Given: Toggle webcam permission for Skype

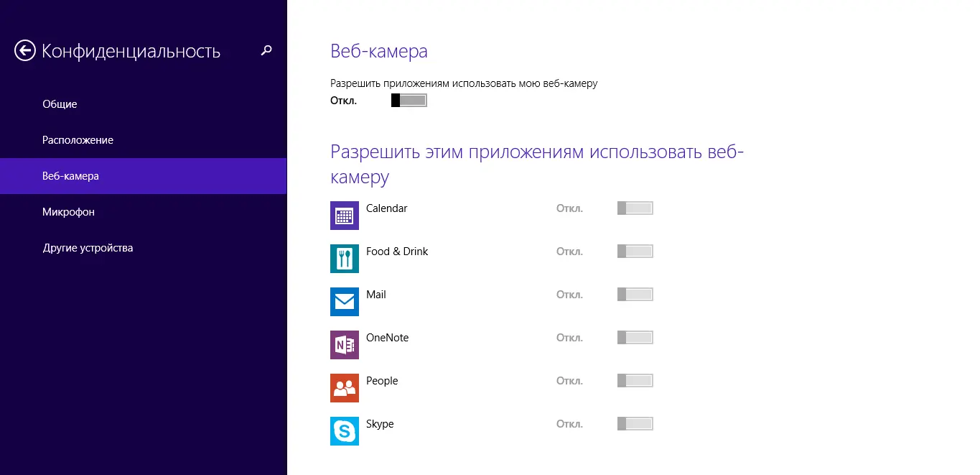Looking at the screenshot, I should 635,424.
